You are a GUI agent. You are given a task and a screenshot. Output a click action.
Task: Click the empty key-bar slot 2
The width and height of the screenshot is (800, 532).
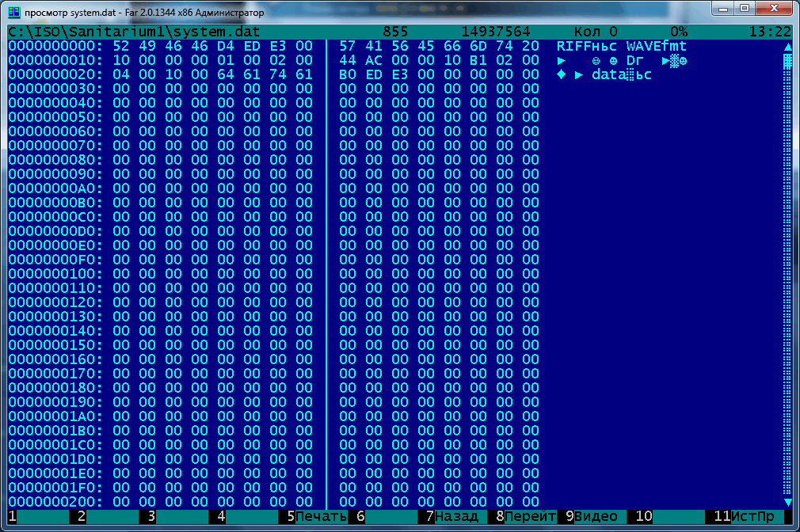[x=109, y=516]
